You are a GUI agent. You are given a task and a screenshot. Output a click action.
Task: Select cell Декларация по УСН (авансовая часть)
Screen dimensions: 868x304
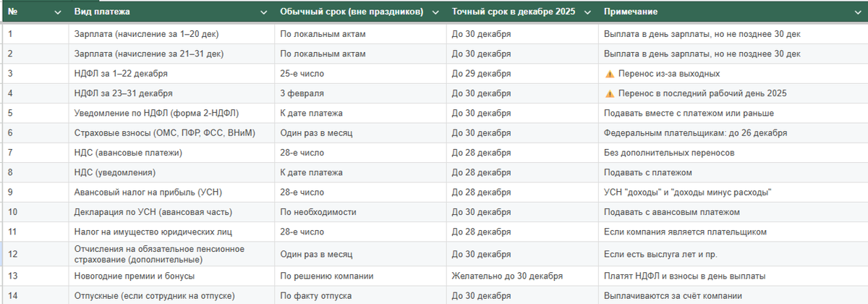pyautogui.click(x=172, y=212)
